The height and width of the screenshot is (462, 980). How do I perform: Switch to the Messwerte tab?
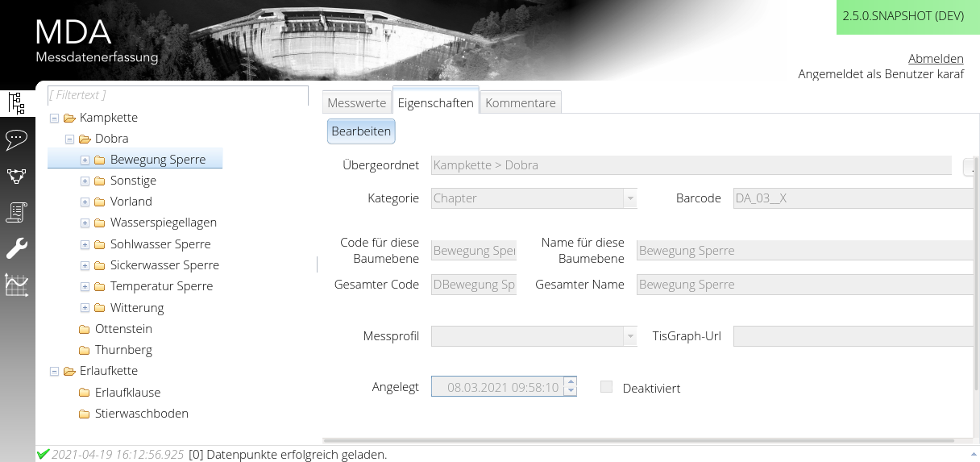[356, 103]
